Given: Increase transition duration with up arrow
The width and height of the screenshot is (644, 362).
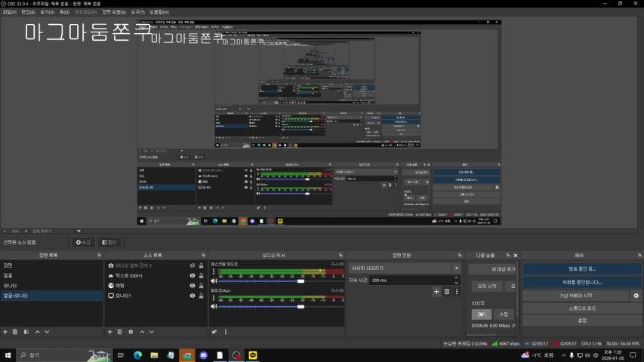Looking at the screenshot, I should click(456, 278).
